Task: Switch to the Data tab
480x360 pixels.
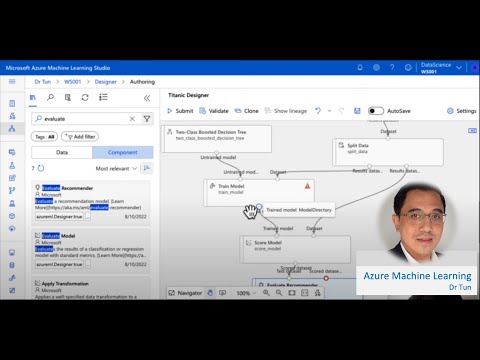Action: pyautogui.click(x=62, y=152)
